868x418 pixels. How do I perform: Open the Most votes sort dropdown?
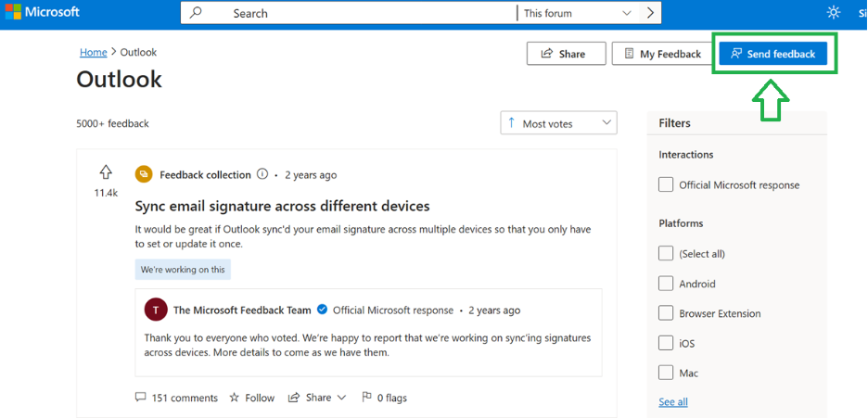click(558, 123)
